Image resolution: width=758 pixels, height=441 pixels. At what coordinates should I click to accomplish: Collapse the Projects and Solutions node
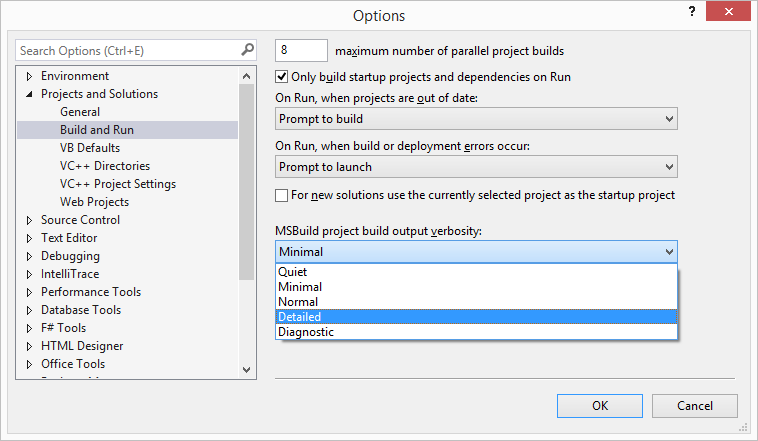tap(29, 94)
